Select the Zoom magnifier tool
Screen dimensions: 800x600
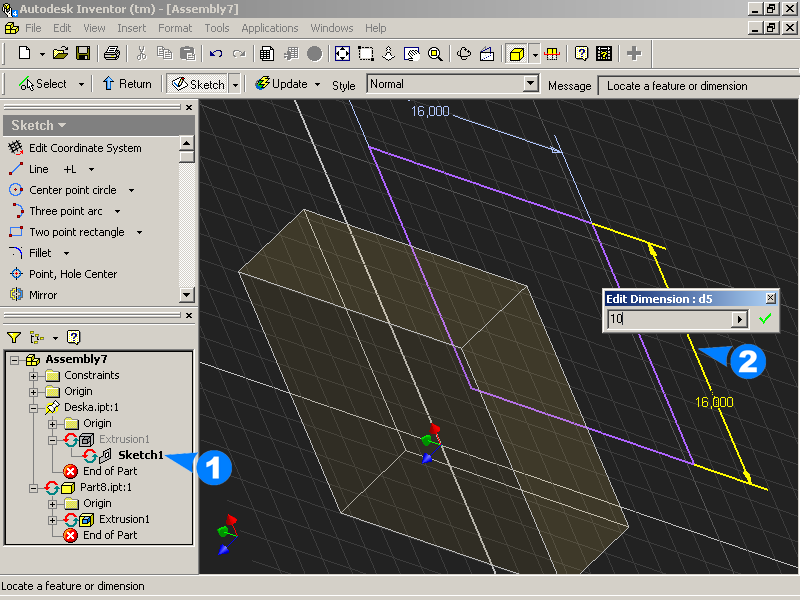click(x=435, y=53)
